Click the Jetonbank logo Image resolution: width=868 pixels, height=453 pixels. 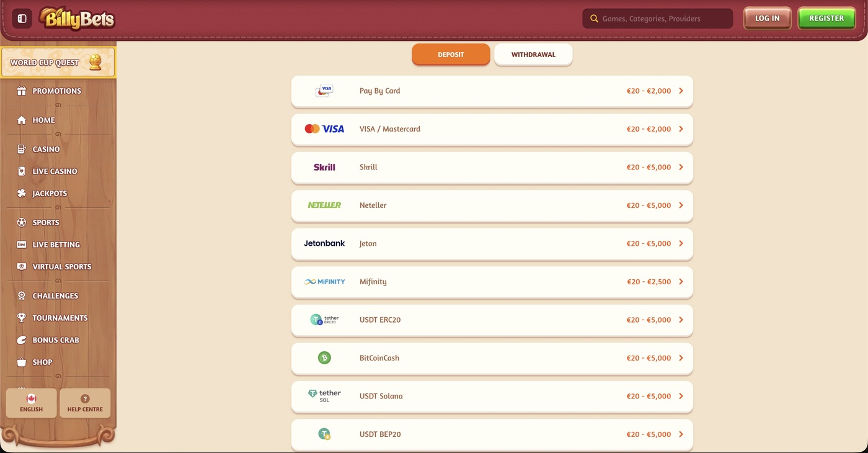point(324,243)
